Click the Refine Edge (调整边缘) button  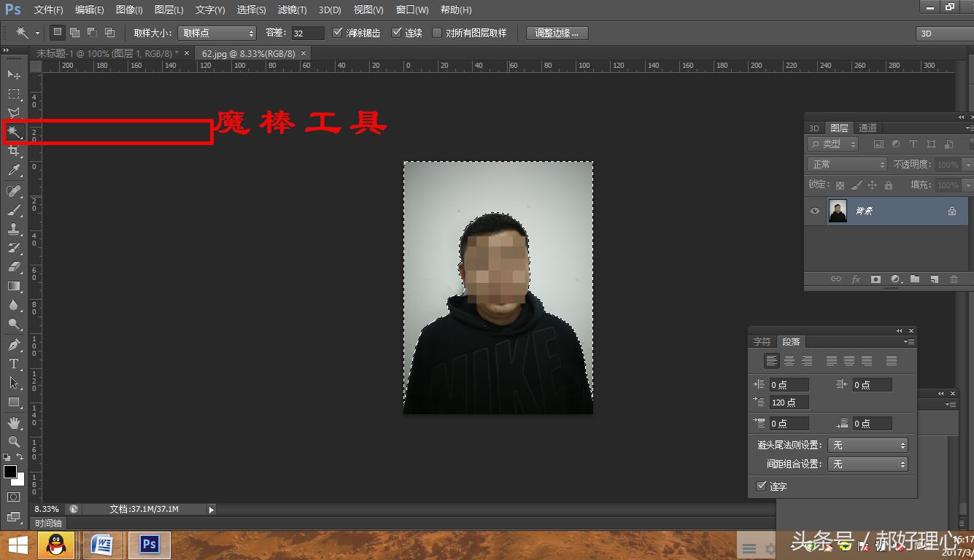click(x=557, y=32)
